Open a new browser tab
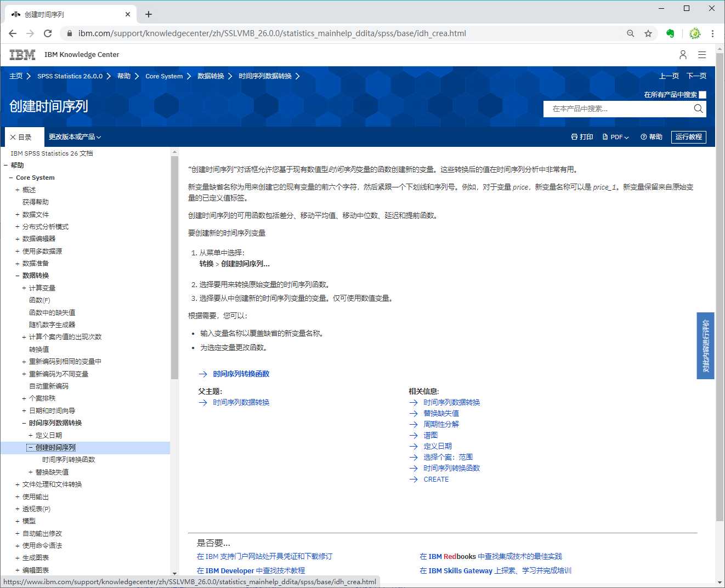Image resolution: width=725 pixels, height=588 pixels. tap(149, 14)
